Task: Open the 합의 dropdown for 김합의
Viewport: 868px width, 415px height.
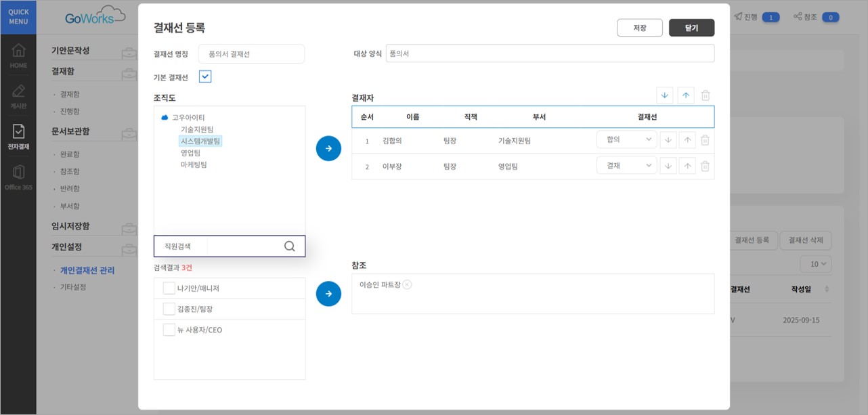Action: [x=627, y=139]
